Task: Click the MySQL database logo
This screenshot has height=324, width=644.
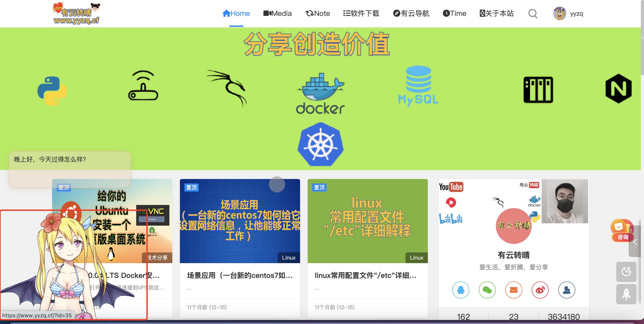Action: click(418, 86)
